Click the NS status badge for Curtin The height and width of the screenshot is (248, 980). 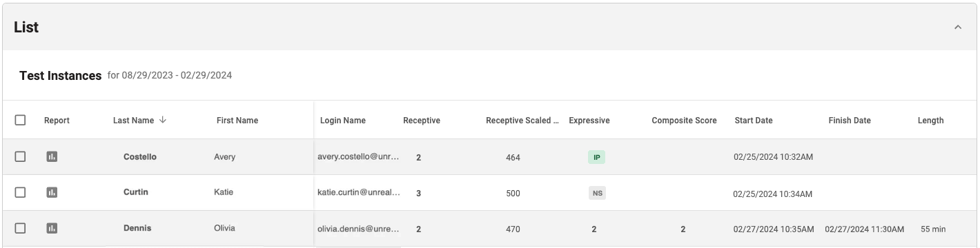598,193
